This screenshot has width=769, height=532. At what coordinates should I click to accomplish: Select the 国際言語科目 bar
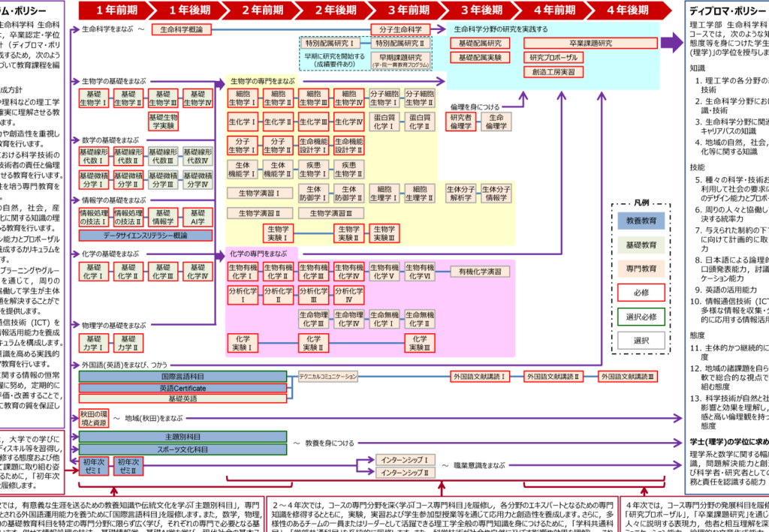coord(183,375)
